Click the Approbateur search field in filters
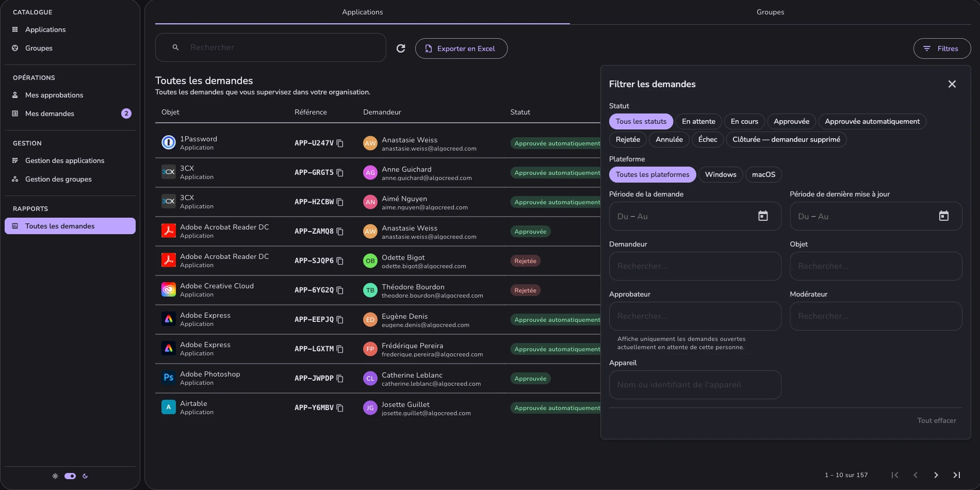The image size is (980, 490). pyautogui.click(x=695, y=316)
